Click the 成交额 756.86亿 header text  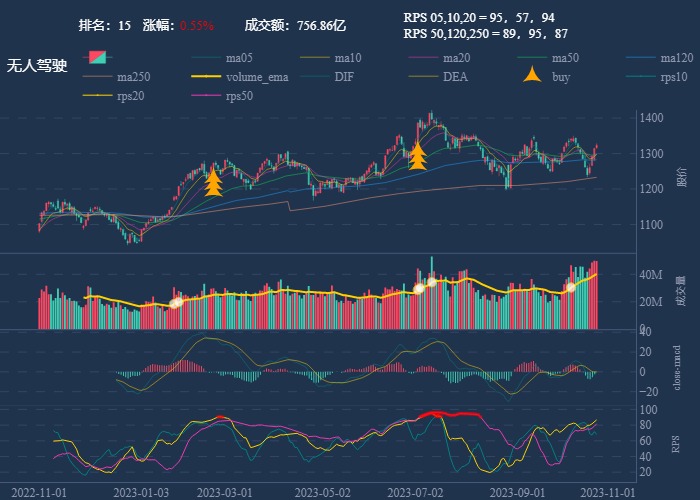pyautogui.click(x=295, y=25)
